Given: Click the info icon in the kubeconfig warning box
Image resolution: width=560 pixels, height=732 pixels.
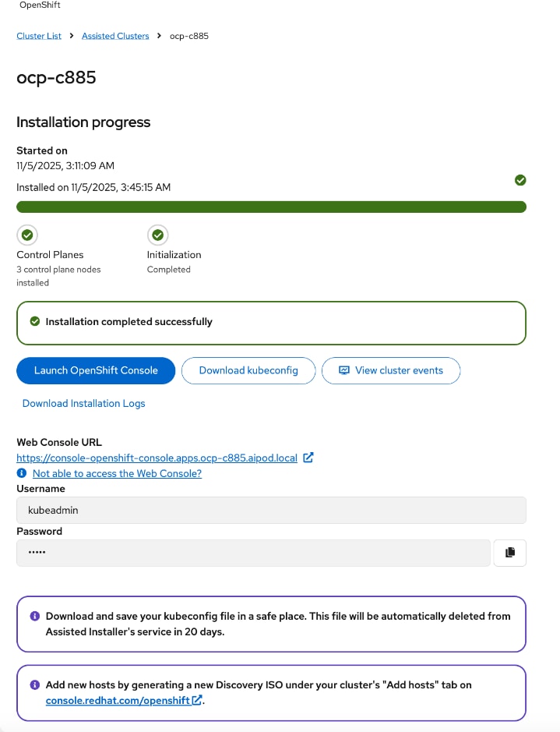Looking at the screenshot, I should pos(33,616).
